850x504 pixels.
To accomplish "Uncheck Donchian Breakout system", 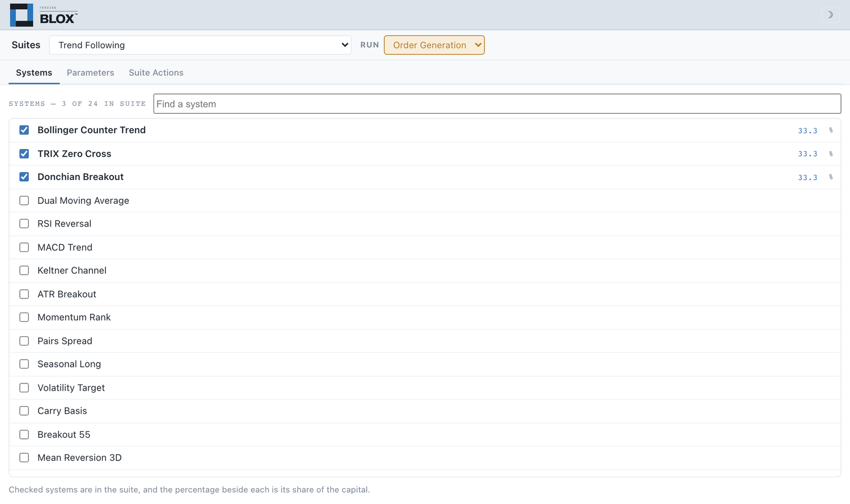I will click(24, 177).
